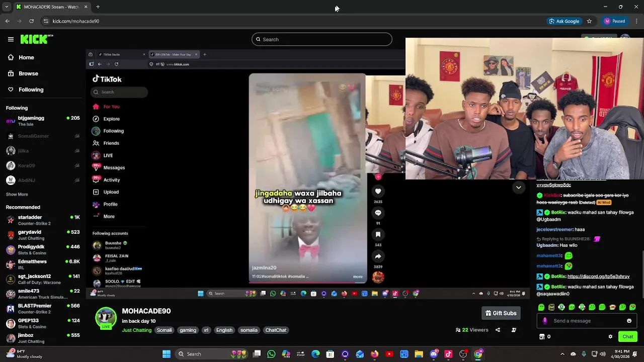
Task: Open garydavid recommended channel
Action: coord(43,235)
